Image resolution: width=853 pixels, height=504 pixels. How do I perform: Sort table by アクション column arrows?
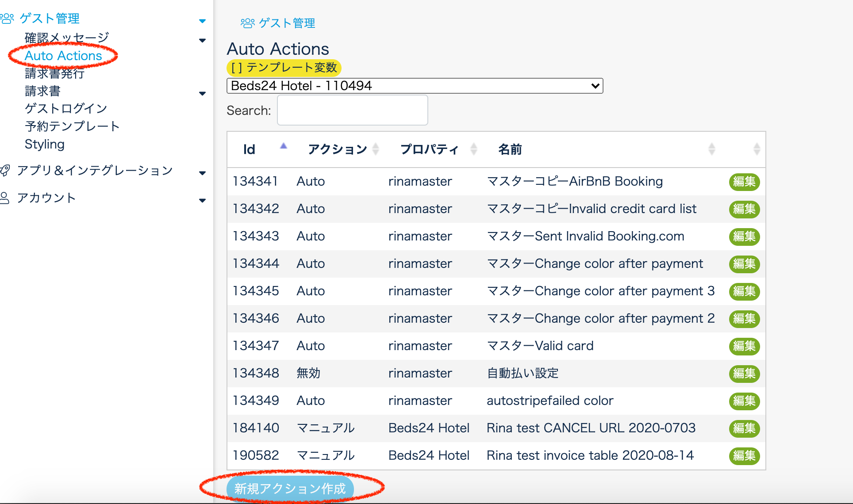376,149
